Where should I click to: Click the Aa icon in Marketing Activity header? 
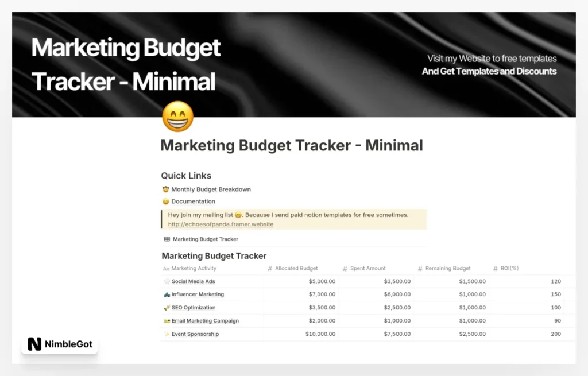point(165,268)
